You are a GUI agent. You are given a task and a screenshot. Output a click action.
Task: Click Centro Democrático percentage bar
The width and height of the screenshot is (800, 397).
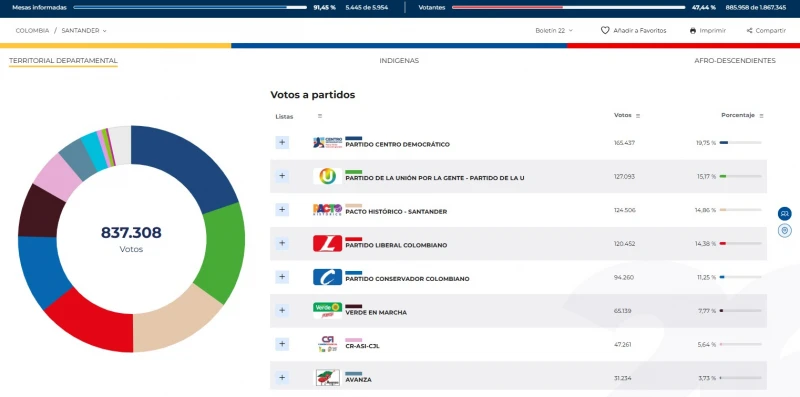point(740,143)
